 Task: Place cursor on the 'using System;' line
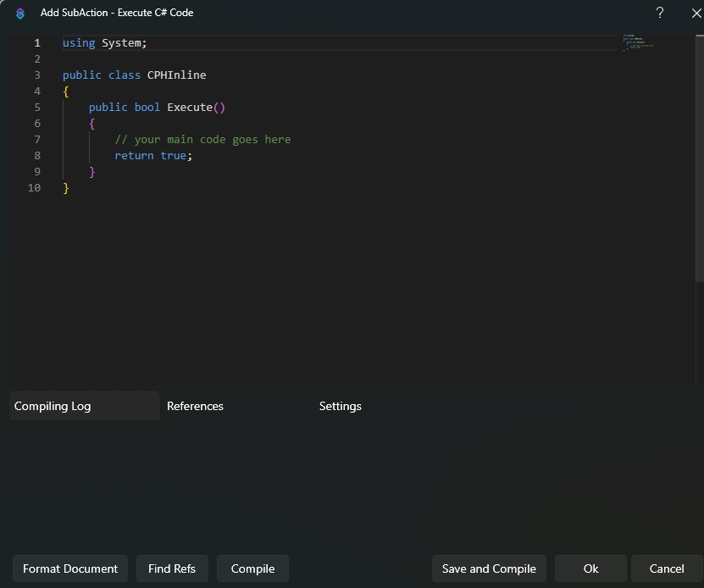(x=105, y=43)
